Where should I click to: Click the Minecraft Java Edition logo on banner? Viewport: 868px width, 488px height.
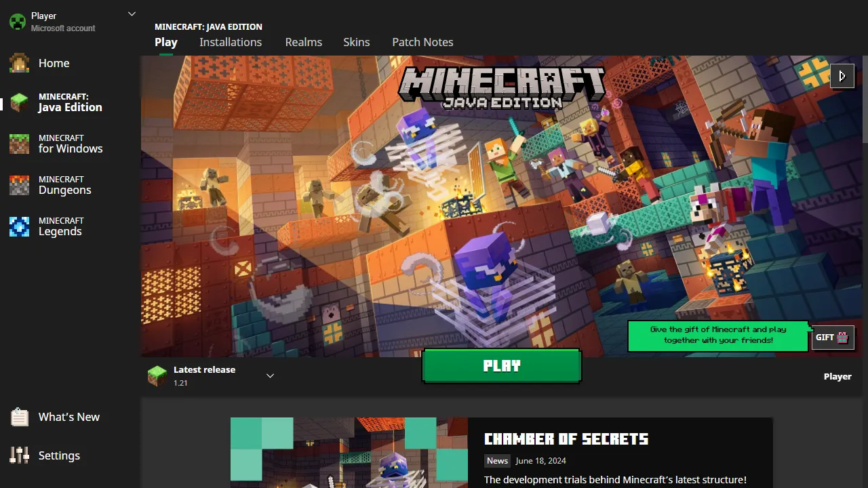click(x=502, y=87)
